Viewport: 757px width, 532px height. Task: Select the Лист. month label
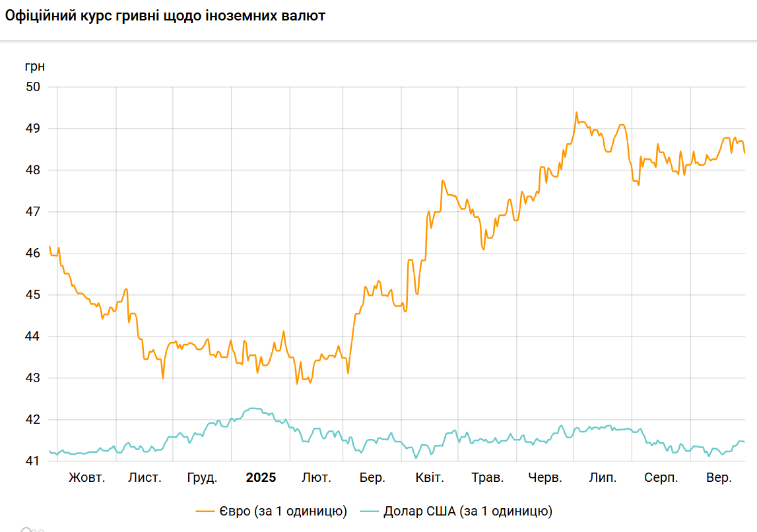[x=145, y=478]
